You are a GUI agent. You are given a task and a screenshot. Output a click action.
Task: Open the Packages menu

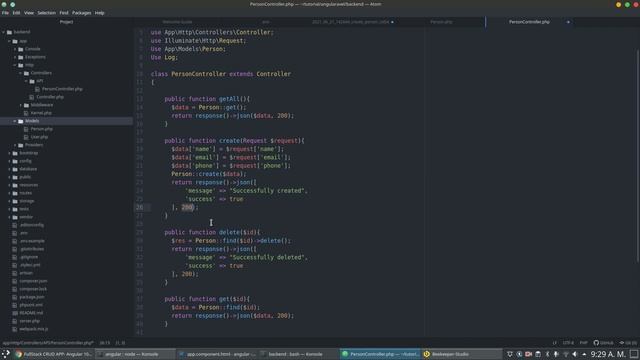82,13
